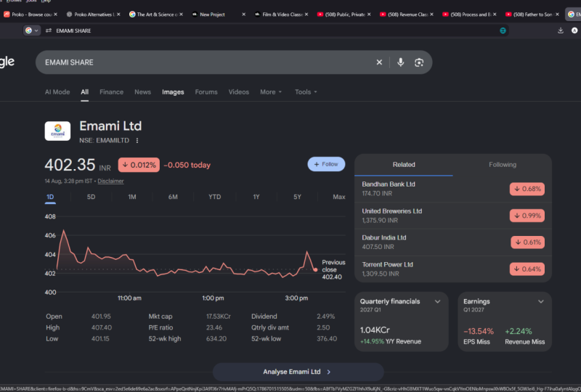Select the Finance search filter

[111, 92]
